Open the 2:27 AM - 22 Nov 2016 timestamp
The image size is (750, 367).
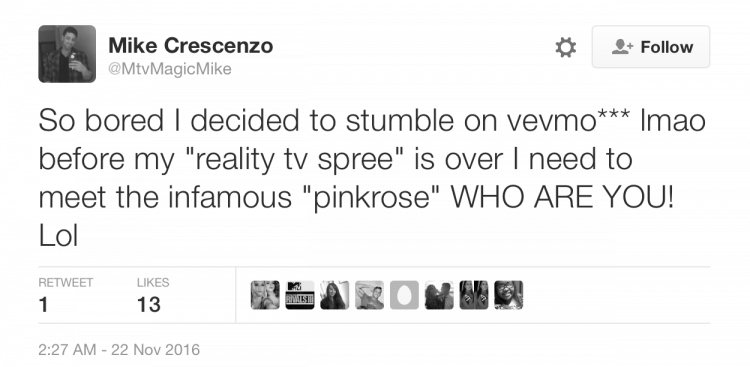point(119,349)
